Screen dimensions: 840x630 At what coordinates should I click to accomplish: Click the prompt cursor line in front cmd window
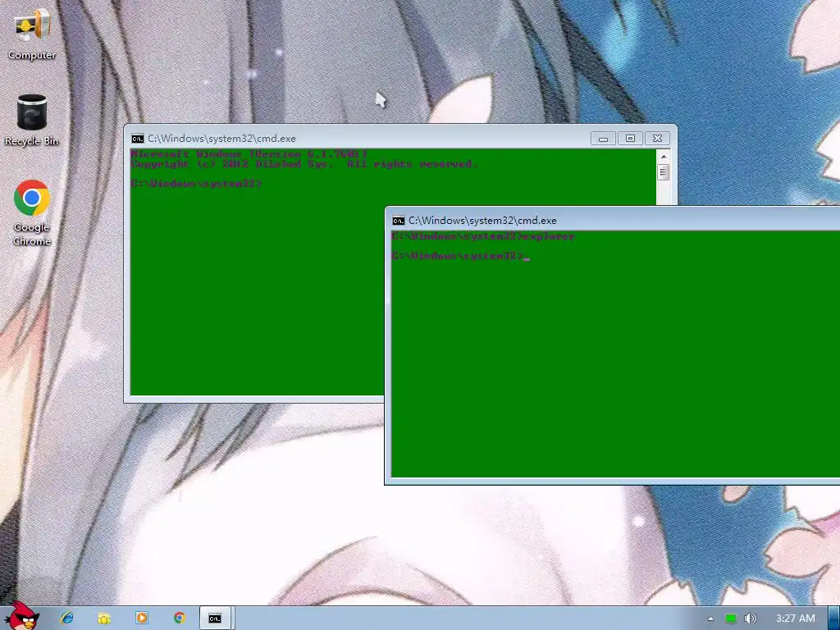tap(461, 256)
